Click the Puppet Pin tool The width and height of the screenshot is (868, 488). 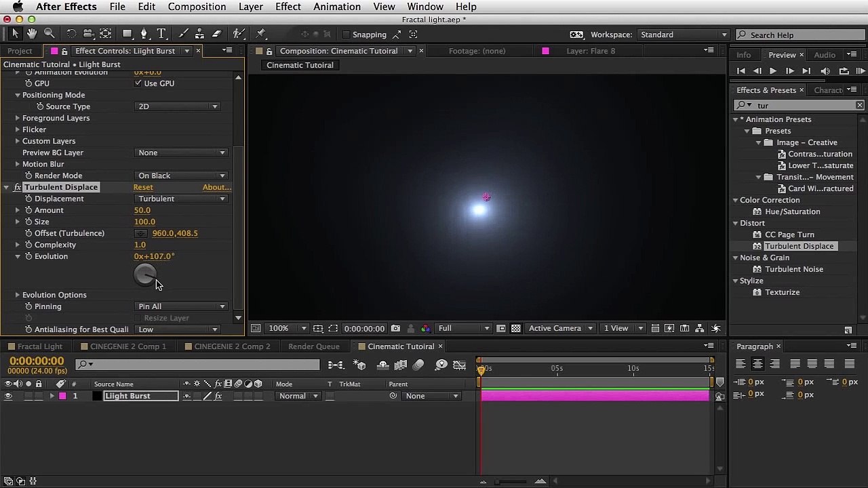[261, 34]
